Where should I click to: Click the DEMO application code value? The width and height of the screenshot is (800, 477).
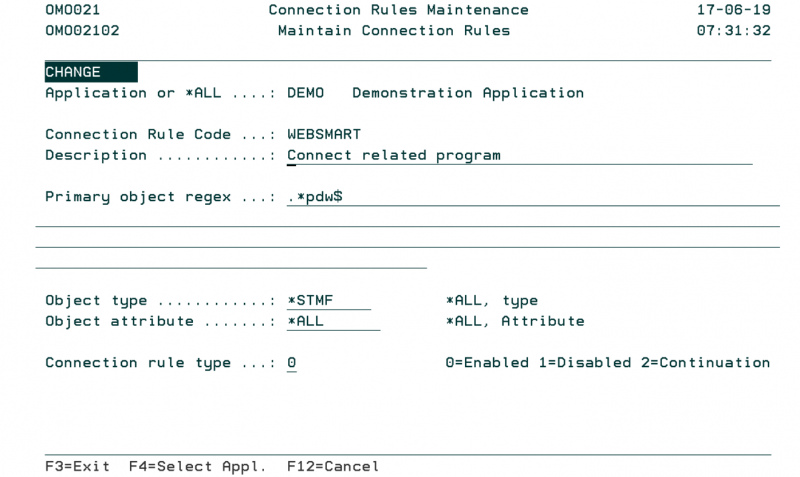point(305,93)
